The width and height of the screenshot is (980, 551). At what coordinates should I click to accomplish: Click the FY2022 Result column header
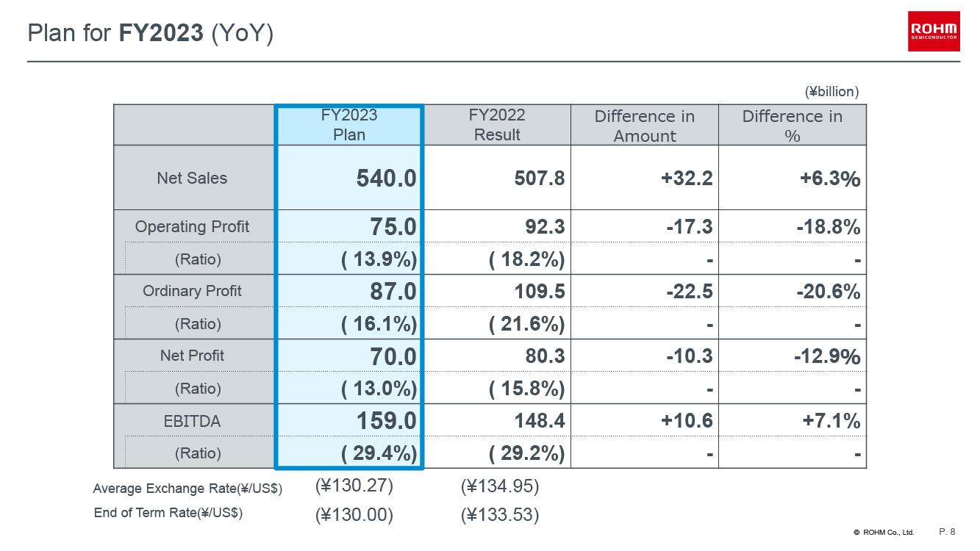pyautogui.click(x=497, y=125)
